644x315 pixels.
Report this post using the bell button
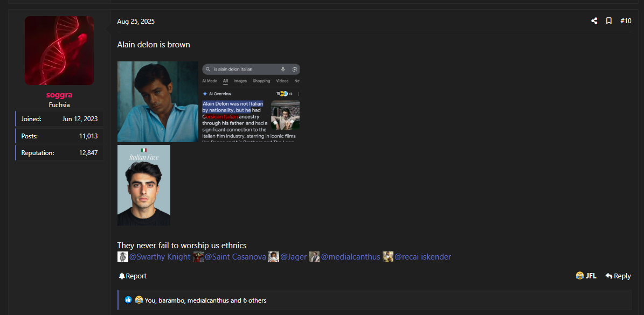pyautogui.click(x=133, y=276)
